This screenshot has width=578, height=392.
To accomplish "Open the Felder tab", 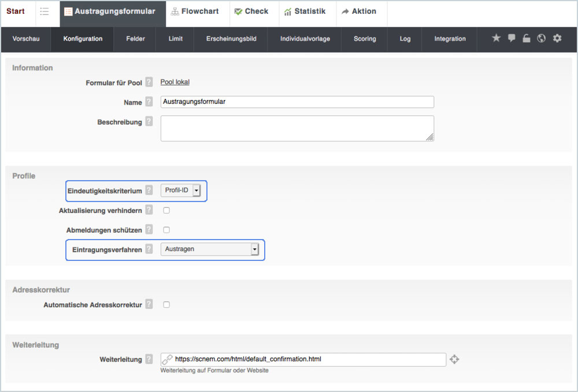I will [136, 39].
